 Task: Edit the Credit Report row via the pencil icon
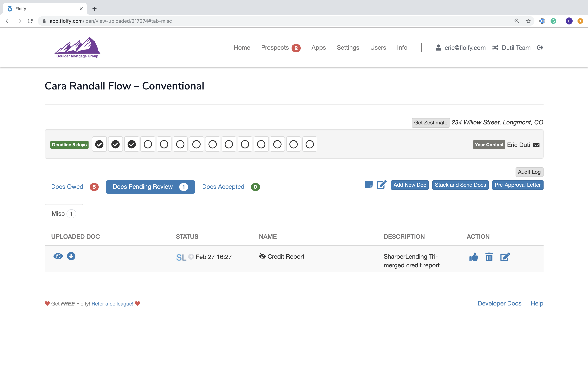pyautogui.click(x=505, y=257)
